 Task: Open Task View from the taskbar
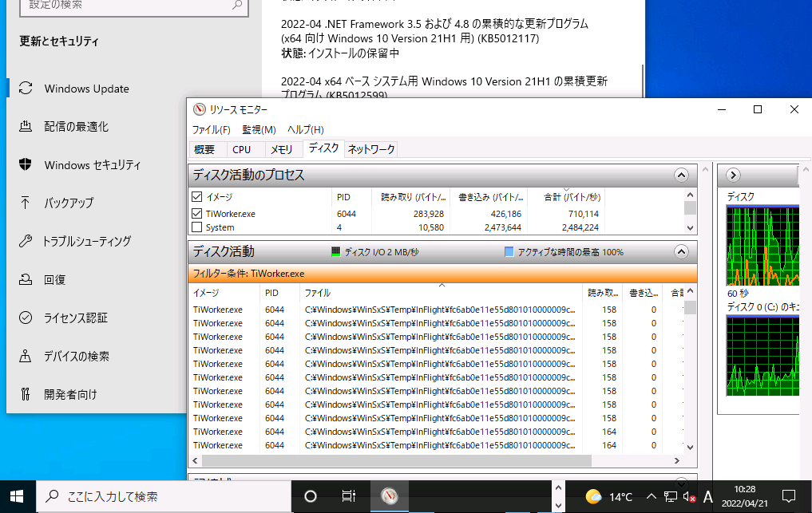tap(348, 496)
